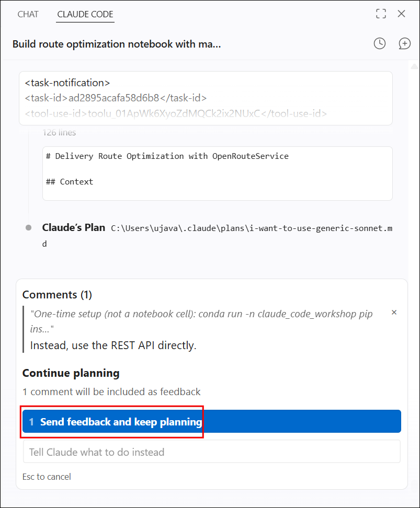
Task: Click the 'Delivery Route Optimization' code block
Action: point(217,174)
